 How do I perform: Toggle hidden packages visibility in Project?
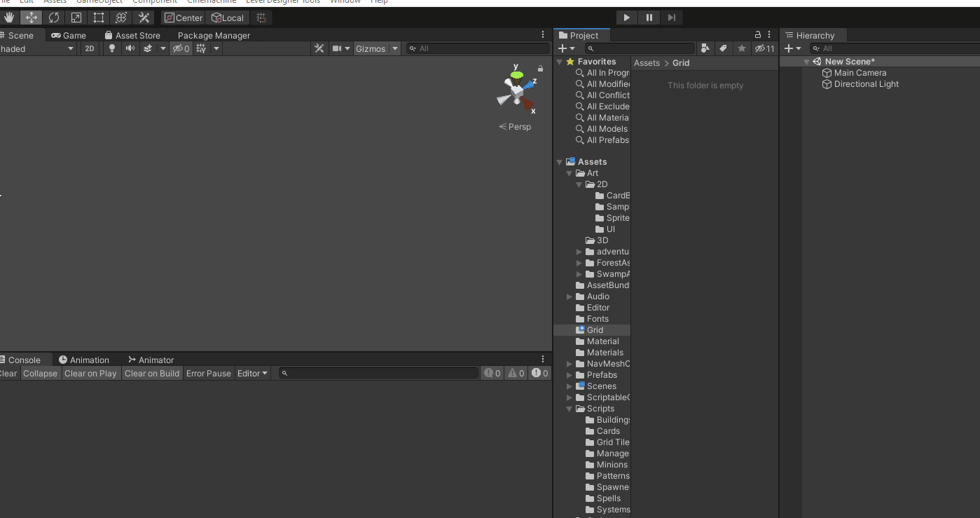click(x=764, y=48)
